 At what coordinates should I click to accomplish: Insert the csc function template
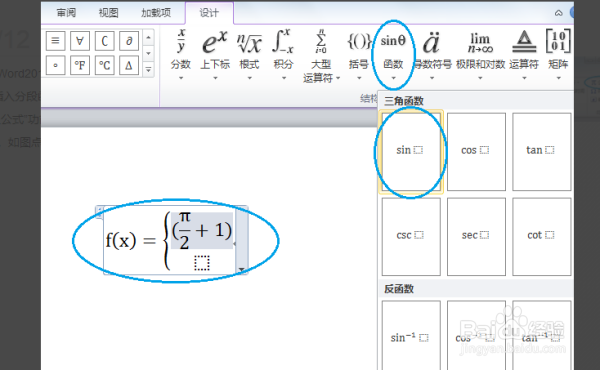(411, 236)
